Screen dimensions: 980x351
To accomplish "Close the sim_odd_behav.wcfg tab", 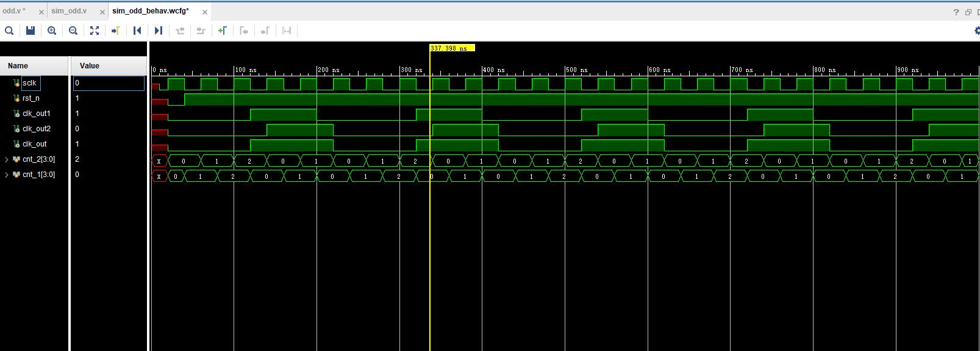I will point(205,12).
